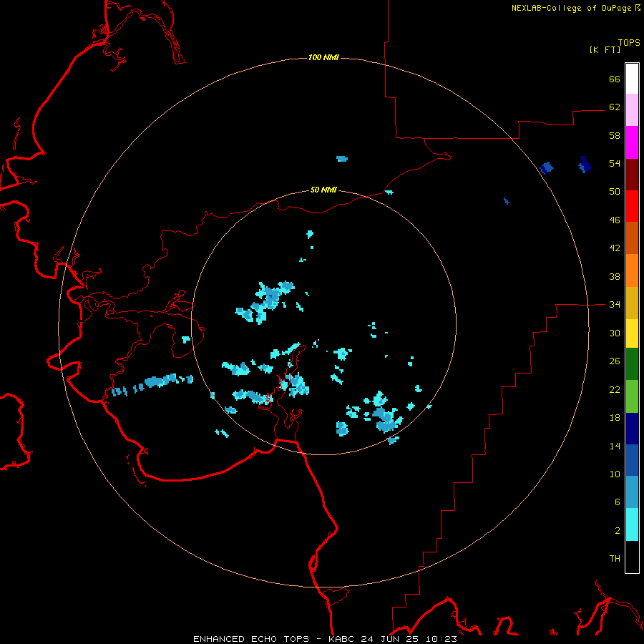Click the "42" legend value
Viewport: 644px width, 644px height.
[615, 248]
